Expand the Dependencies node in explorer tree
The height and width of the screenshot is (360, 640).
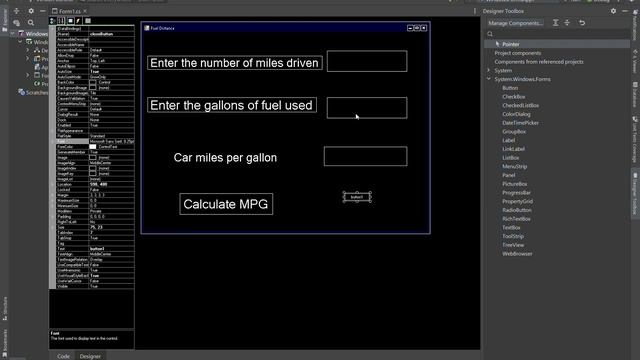[x=28, y=50]
